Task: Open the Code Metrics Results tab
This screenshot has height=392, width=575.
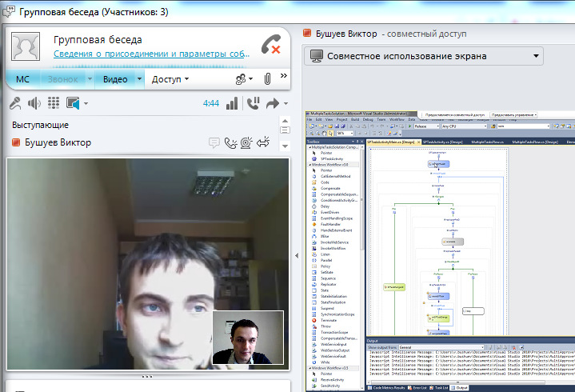Action: click(386, 387)
